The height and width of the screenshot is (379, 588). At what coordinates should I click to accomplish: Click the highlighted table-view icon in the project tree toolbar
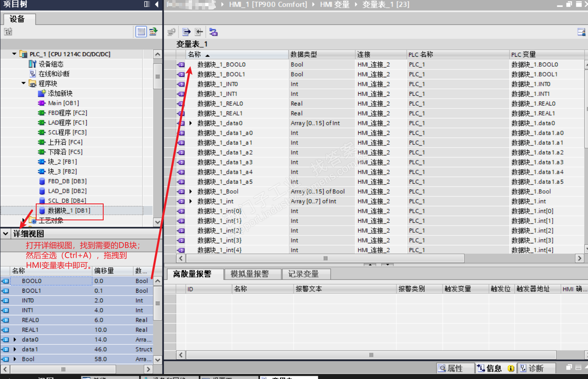tap(141, 31)
